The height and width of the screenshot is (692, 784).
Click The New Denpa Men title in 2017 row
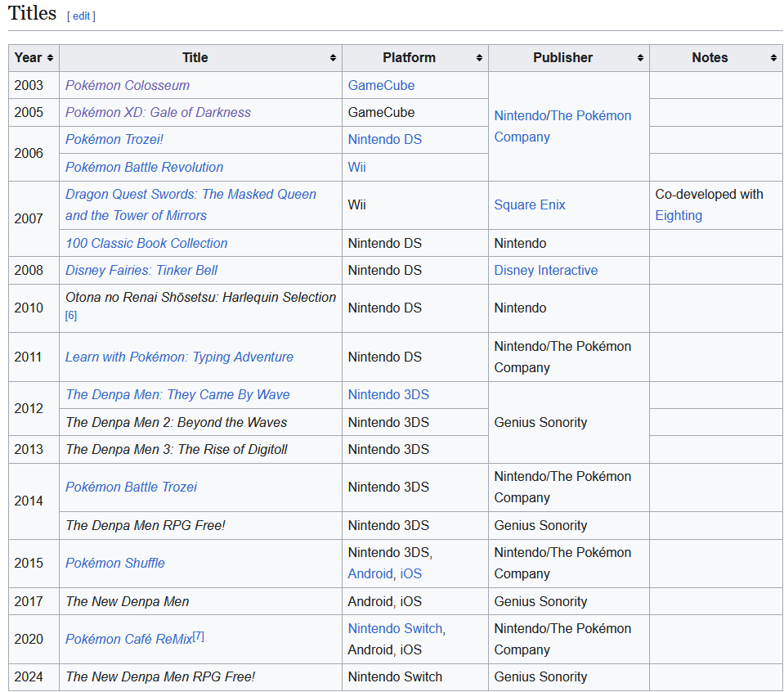tap(128, 602)
